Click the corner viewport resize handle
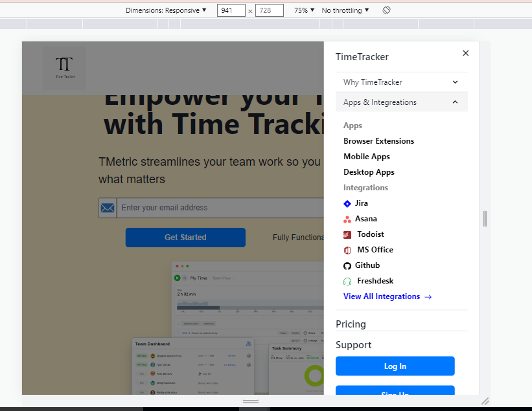The height and width of the screenshot is (411, 532). pyautogui.click(x=485, y=401)
